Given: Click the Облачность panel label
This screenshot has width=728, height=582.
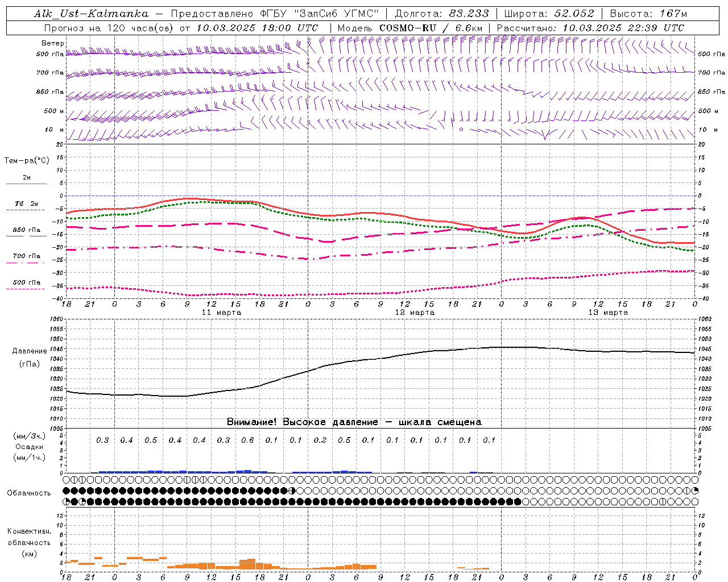Looking at the screenshot, I should point(29,493).
